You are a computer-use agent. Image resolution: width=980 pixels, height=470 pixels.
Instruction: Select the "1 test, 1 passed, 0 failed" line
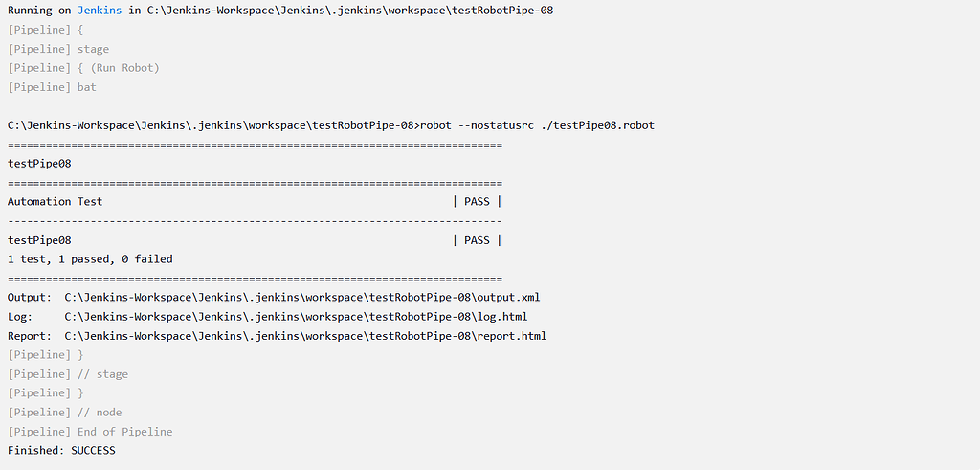[90, 259]
